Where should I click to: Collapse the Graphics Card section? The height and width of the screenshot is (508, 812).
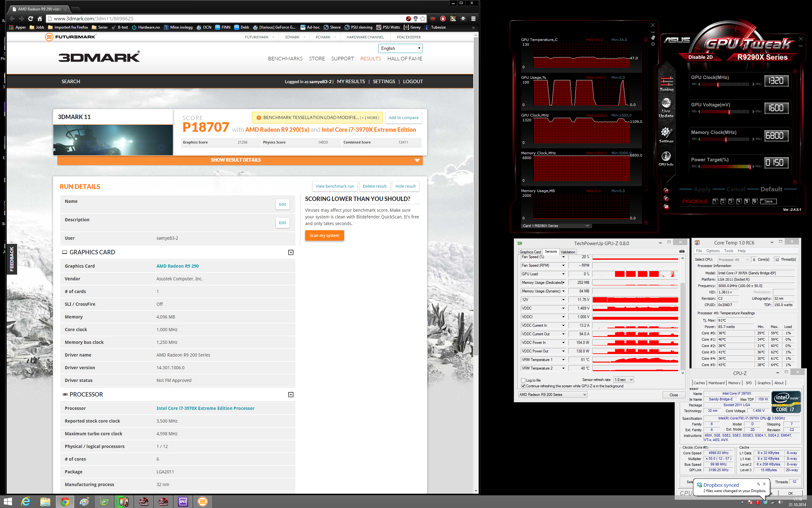coord(291,252)
